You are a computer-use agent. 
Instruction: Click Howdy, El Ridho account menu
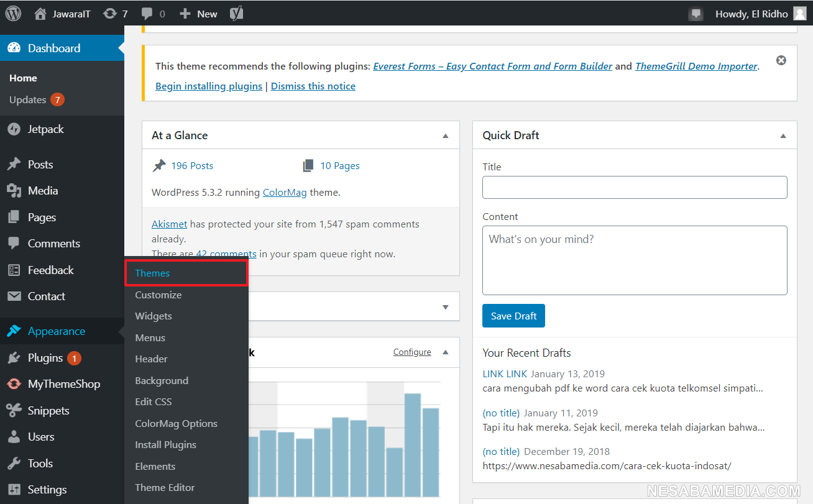761,14
